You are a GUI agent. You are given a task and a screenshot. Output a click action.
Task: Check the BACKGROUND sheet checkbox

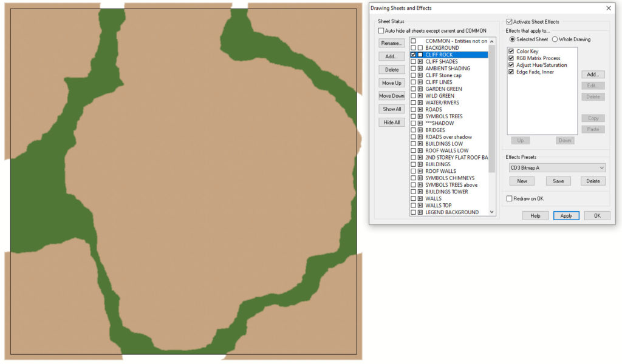[x=412, y=47]
